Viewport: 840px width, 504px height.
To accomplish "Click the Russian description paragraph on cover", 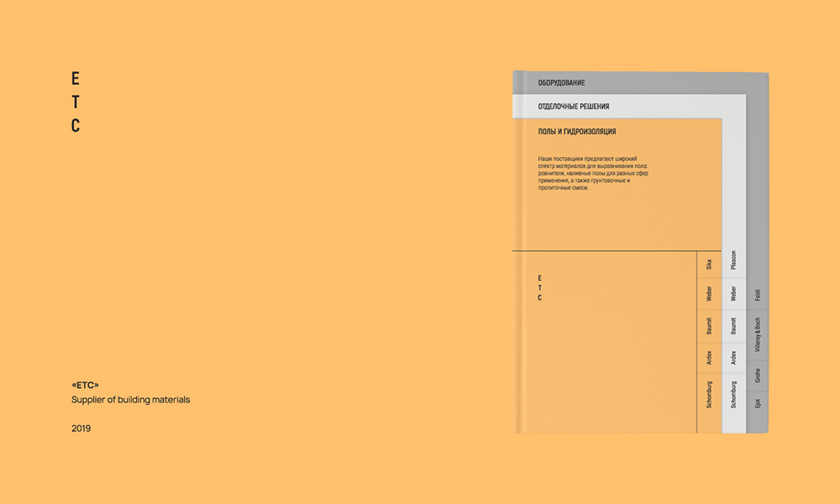I will (x=593, y=173).
